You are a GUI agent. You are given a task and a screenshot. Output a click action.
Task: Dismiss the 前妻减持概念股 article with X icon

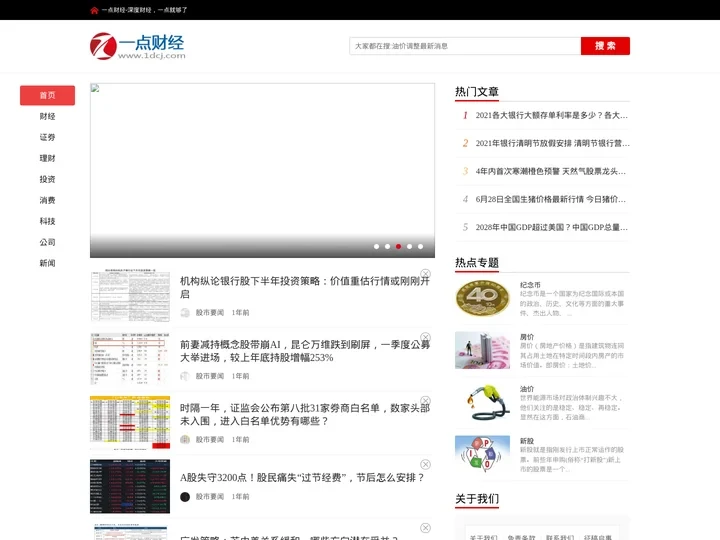(426, 337)
